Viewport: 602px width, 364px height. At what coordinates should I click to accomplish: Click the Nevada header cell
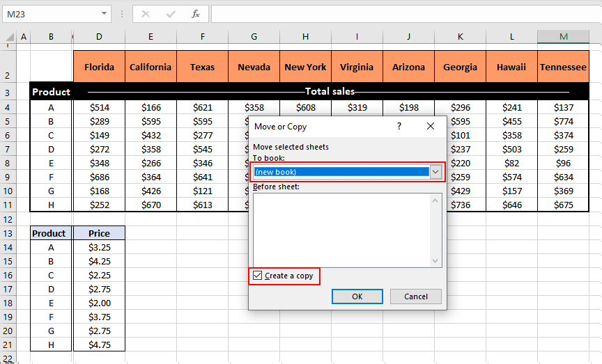pos(254,67)
